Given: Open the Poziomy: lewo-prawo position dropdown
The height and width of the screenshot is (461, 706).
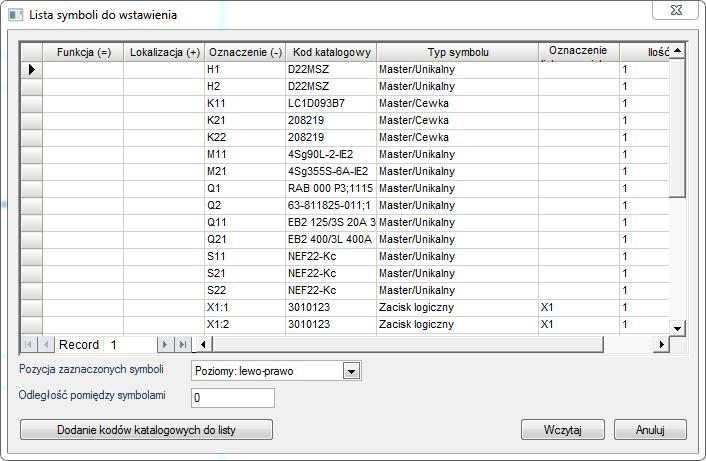Looking at the screenshot, I should click(x=351, y=371).
